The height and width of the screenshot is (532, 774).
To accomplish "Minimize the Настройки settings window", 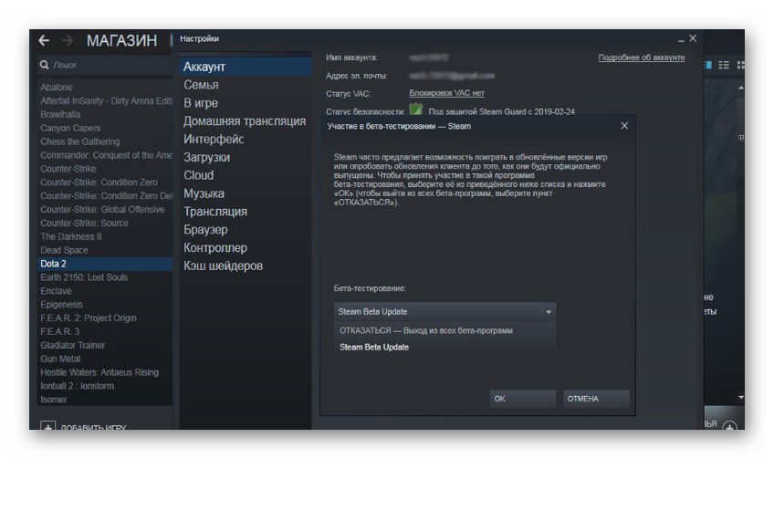I will point(681,39).
